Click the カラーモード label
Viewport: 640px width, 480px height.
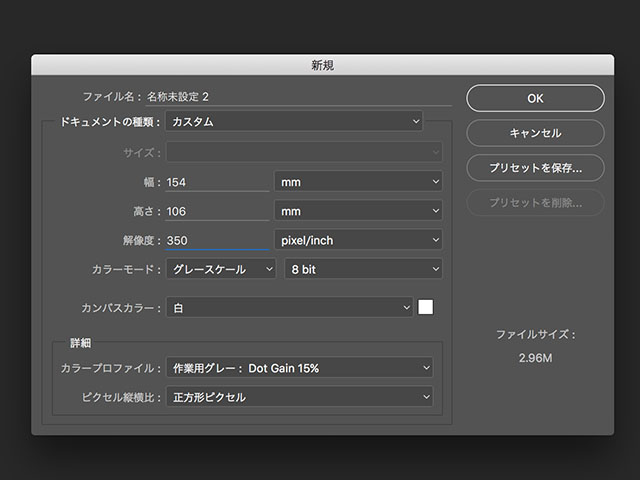pos(126,269)
